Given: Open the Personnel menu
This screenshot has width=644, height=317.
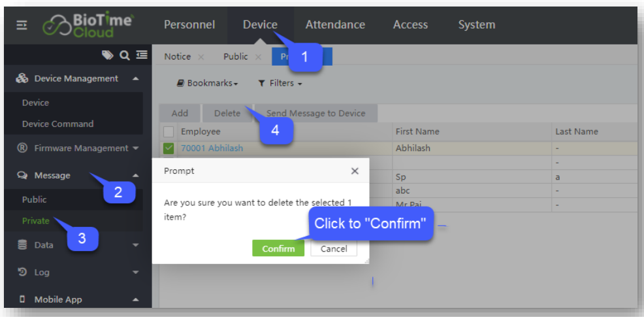Looking at the screenshot, I should 189,25.
